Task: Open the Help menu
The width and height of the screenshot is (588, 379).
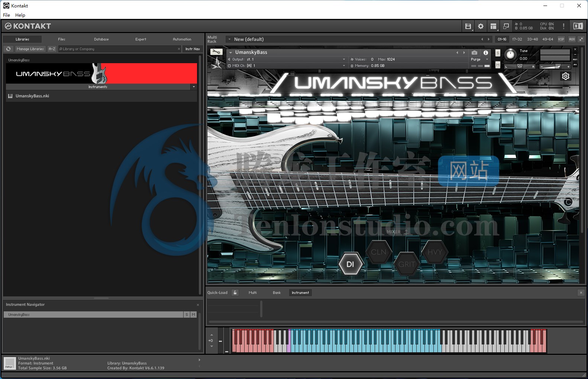Action: 20,15
